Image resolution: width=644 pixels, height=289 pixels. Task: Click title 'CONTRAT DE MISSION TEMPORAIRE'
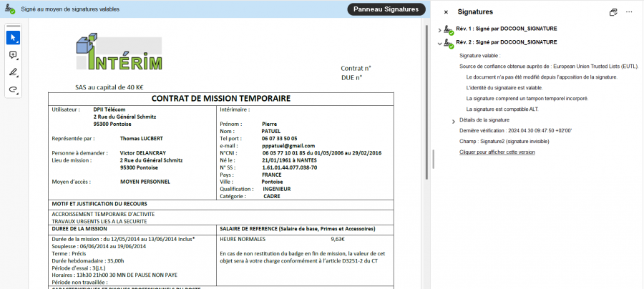click(221, 99)
